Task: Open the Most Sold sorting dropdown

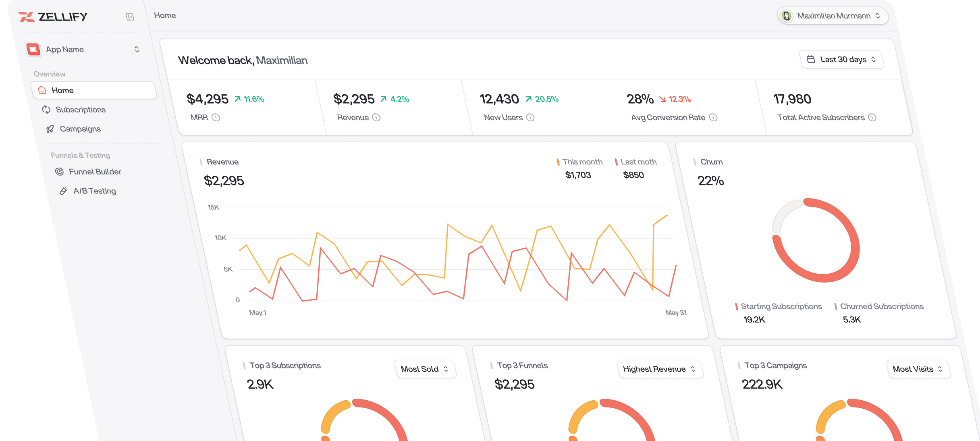Action: coord(425,369)
